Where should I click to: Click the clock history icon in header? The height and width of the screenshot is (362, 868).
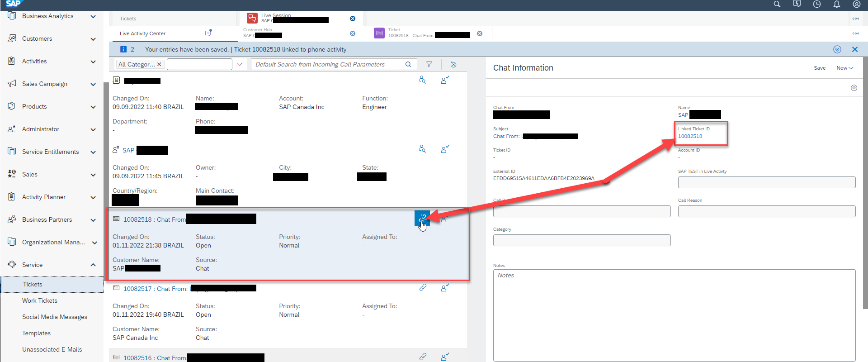[x=817, y=4]
